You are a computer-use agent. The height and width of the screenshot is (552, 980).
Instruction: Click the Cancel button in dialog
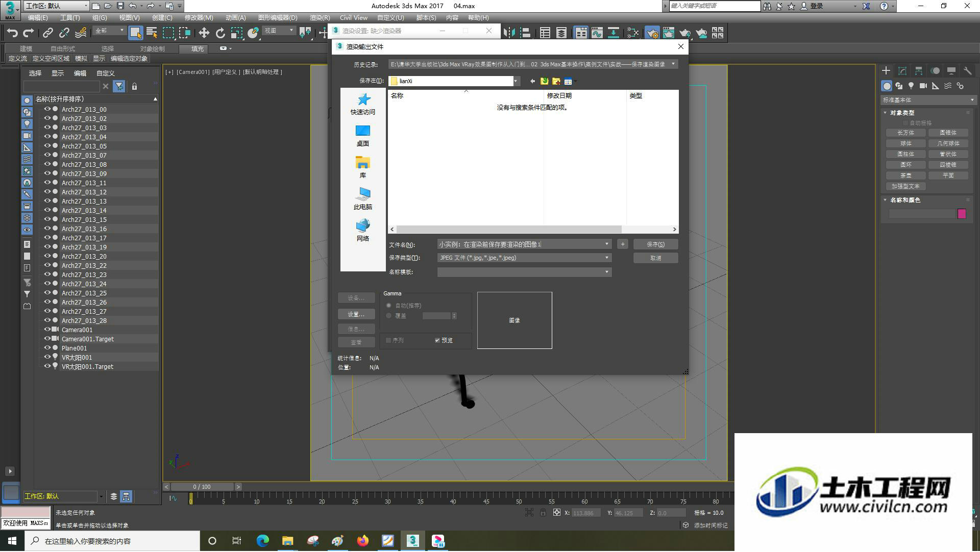pos(655,258)
